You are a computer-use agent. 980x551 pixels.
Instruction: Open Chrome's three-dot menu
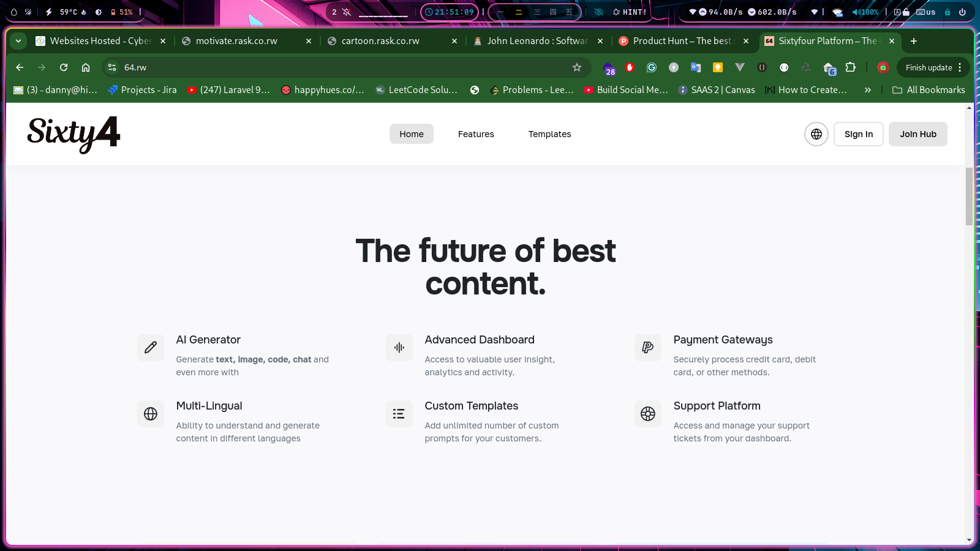pos(960,67)
